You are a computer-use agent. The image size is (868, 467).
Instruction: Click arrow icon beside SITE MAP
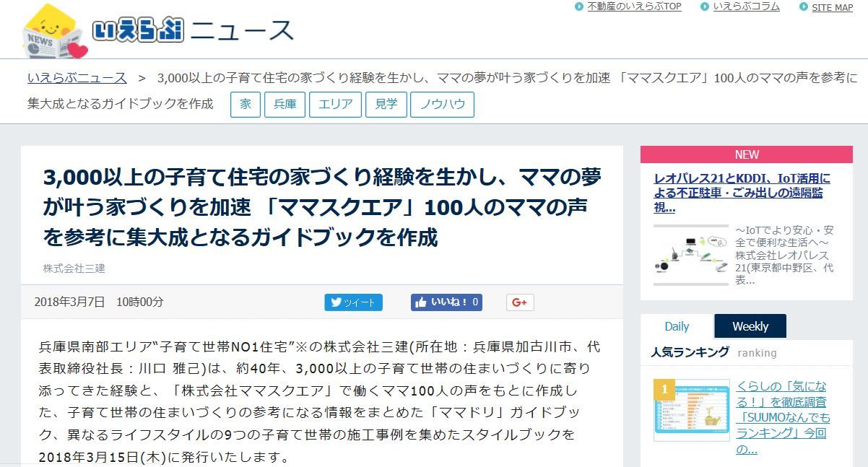(804, 6)
